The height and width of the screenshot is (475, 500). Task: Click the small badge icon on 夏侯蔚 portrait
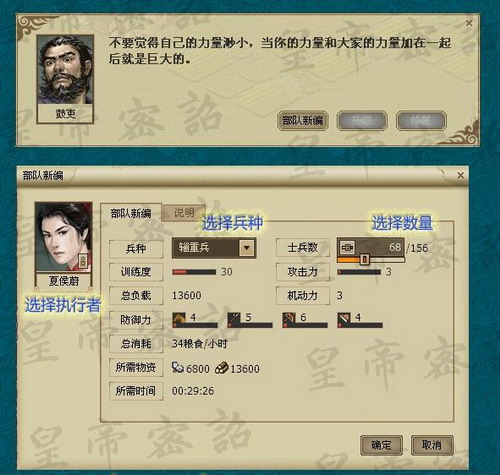click(84, 261)
